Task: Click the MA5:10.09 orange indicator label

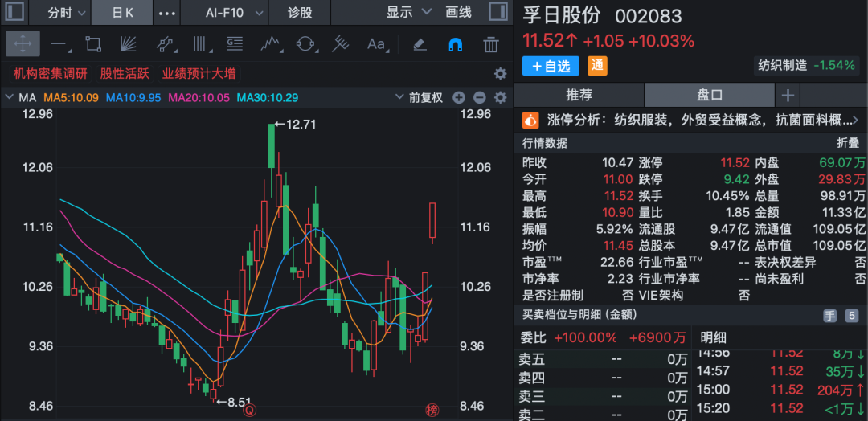Action: 72,98
